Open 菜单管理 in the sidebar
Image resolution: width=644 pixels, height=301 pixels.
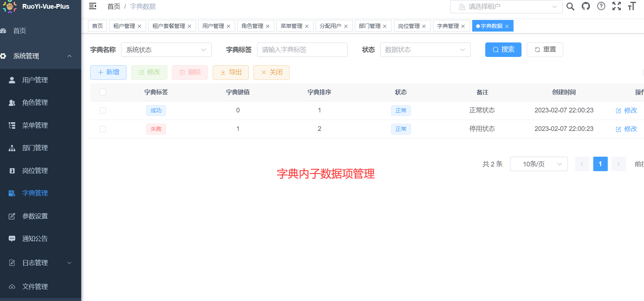coord(41,125)
